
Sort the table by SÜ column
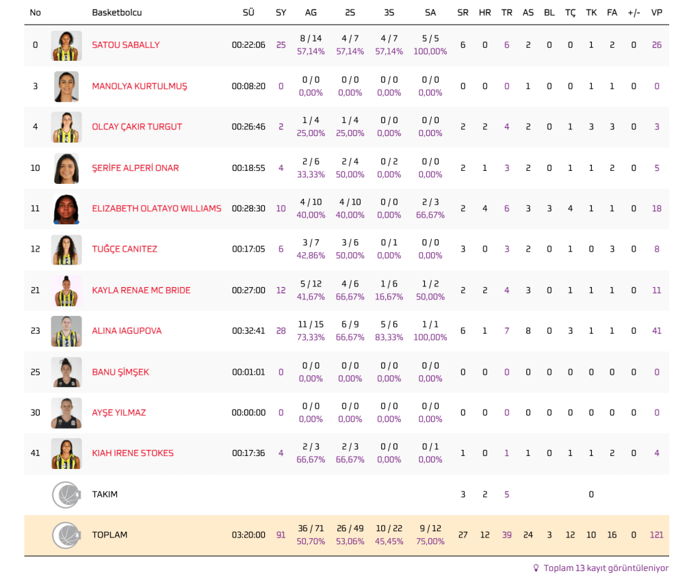(x=248, y=13)
